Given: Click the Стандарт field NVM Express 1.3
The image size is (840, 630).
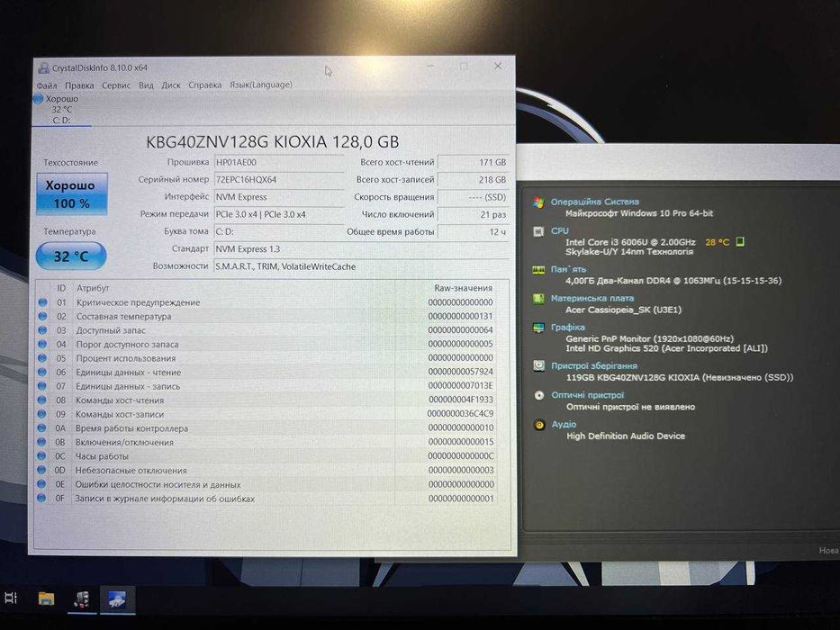Looking at the screenshot, I should [x=362, y=249].
